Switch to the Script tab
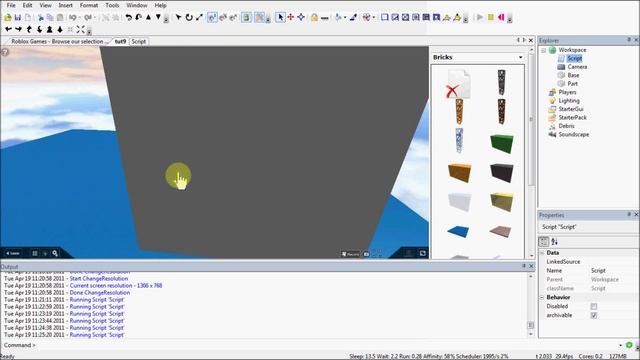Image resolution: width=640 pixels, height=360 pixels. pyautogui.click(x=139, y=42)
